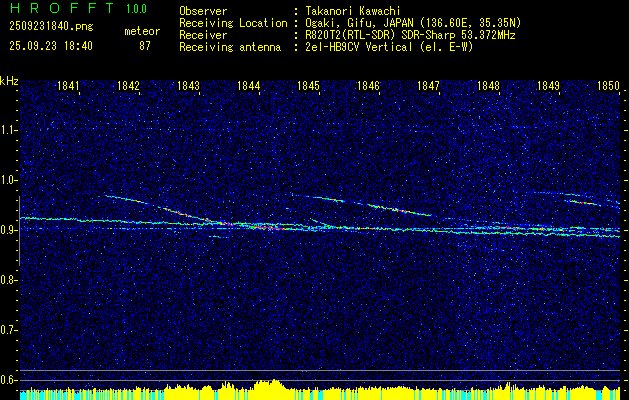
Task: Select the 1.0 frequency axis label
Action: [x=9, y=180]
